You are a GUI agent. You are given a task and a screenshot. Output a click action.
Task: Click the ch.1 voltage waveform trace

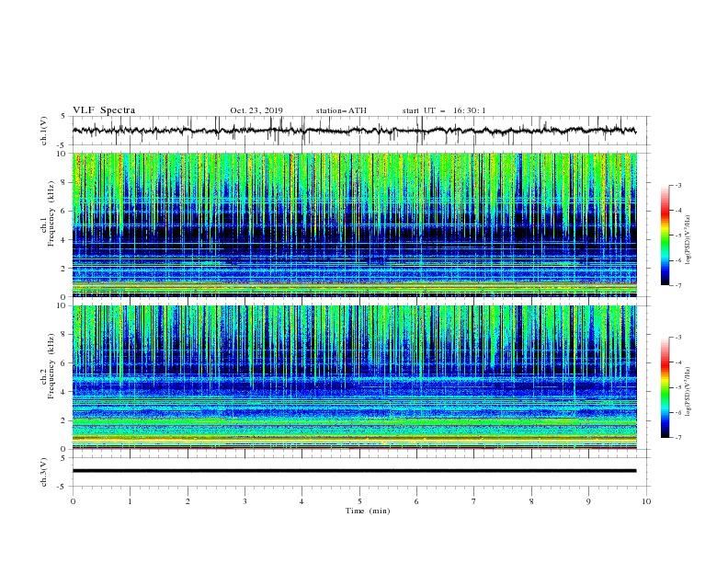[x=354, y=131]
